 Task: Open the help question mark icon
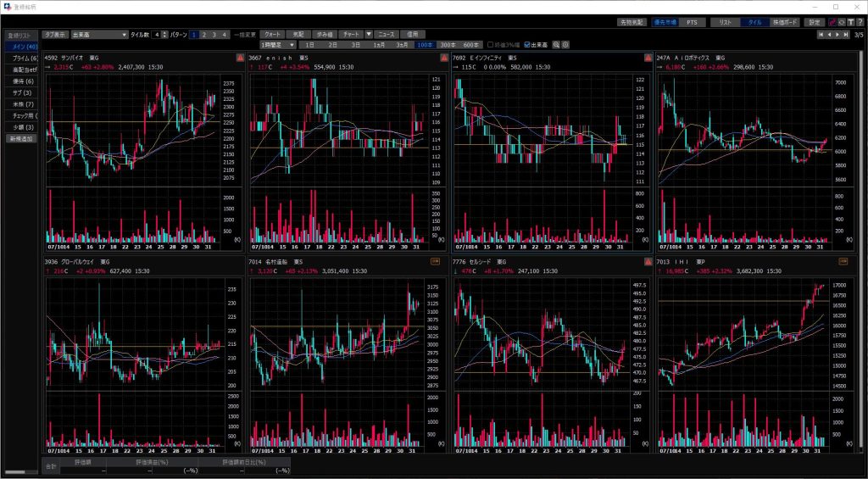(x=859, y=22)
